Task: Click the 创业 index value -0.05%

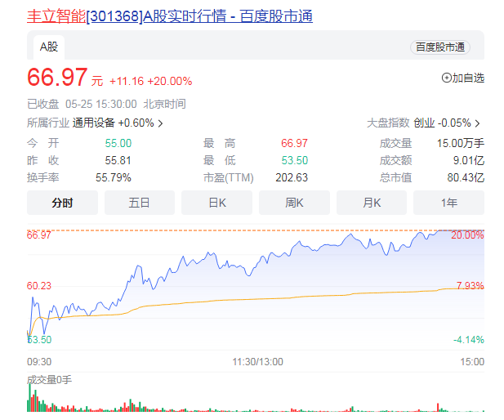Action: (x=453, y=123)
